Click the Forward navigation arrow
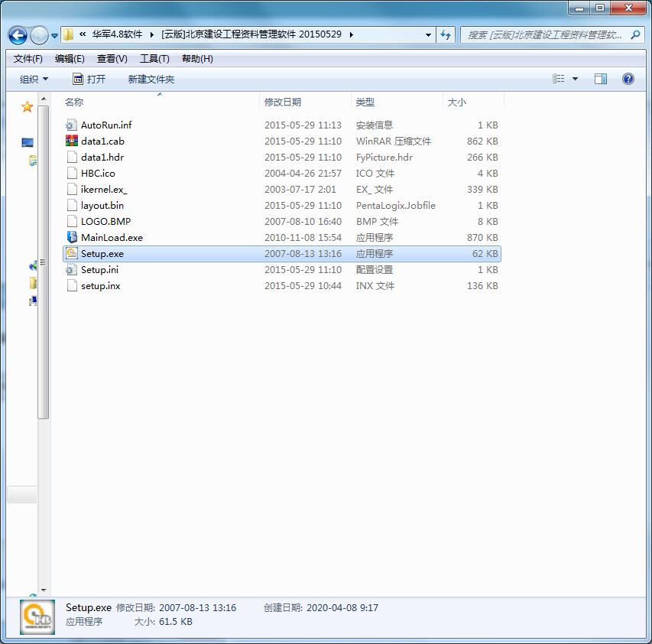Viewport: 652px width, 644px height. coord(39,35)
